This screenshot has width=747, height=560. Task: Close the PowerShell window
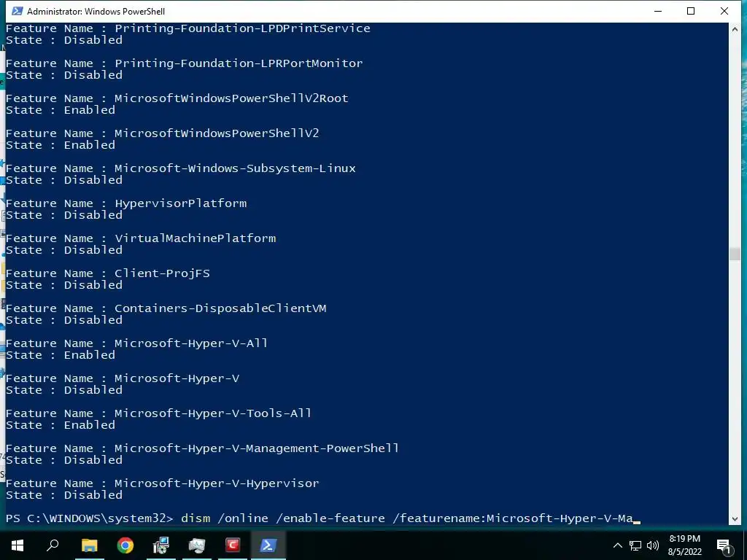(724, 11)
